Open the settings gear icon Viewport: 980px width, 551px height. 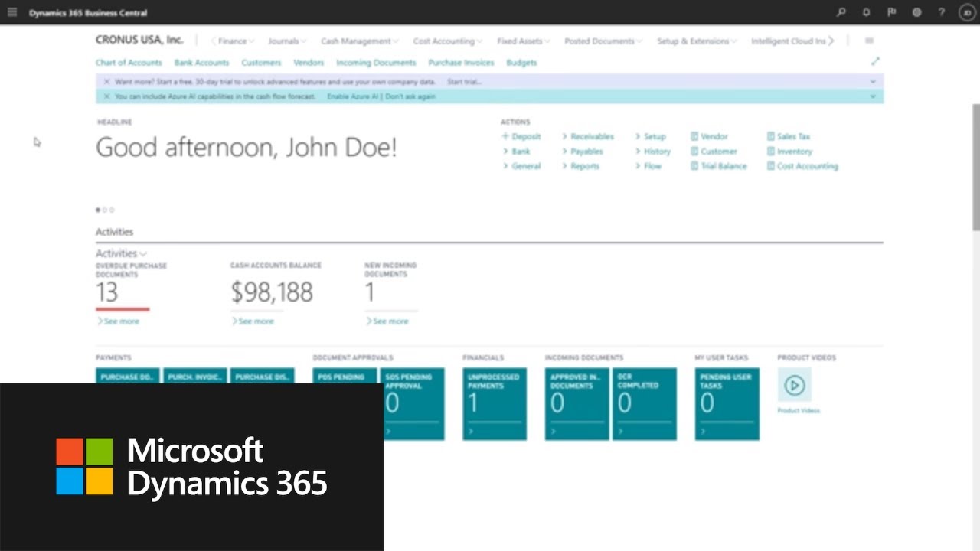click(x=916, y=12)
